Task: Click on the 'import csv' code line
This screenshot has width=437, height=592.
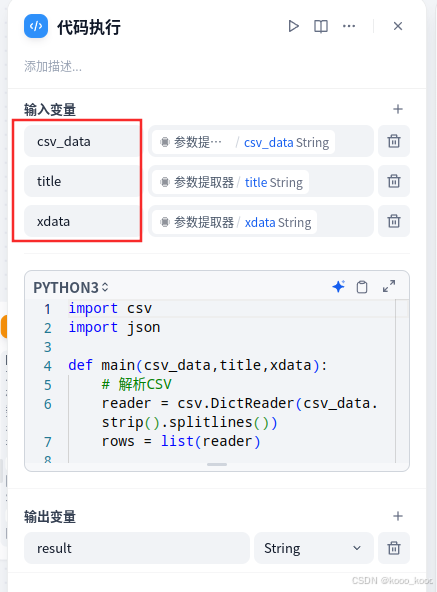Action: coord(110,308)
